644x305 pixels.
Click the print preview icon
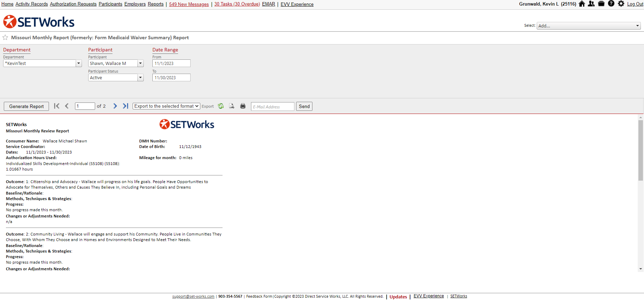point(232,106)
